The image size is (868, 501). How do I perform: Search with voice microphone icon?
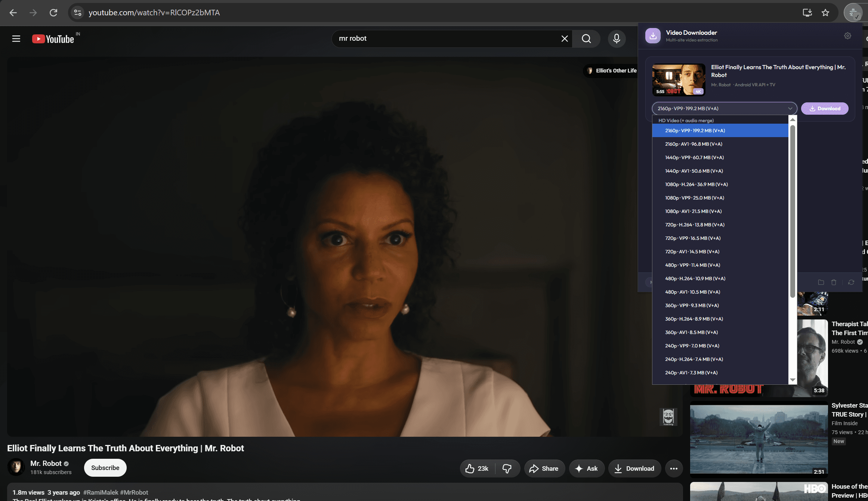point(617,38)
